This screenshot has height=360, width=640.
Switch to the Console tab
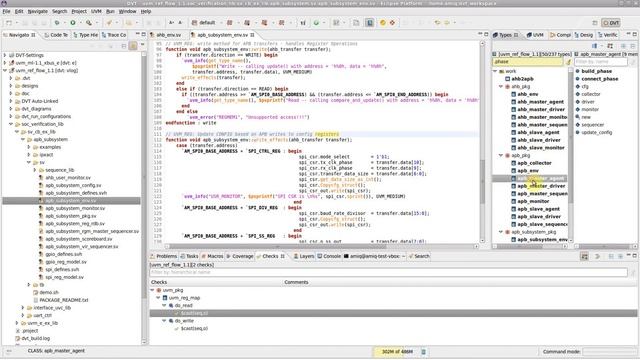pos(329,256)
